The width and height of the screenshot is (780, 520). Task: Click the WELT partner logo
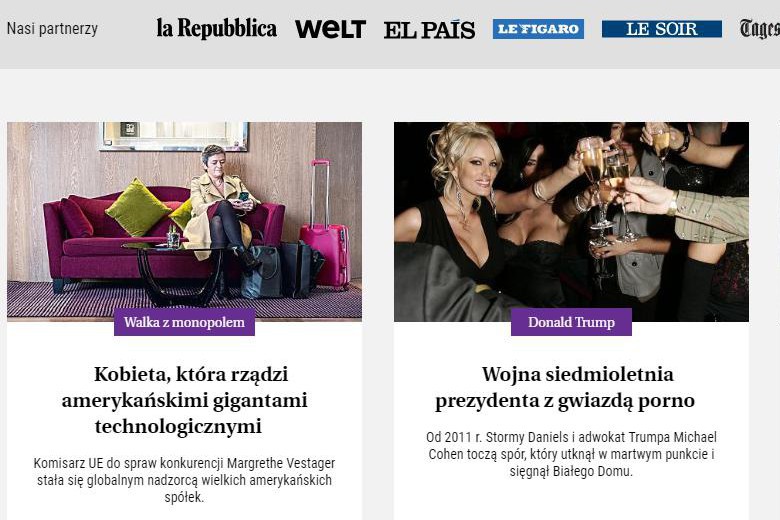click(330, 29)
